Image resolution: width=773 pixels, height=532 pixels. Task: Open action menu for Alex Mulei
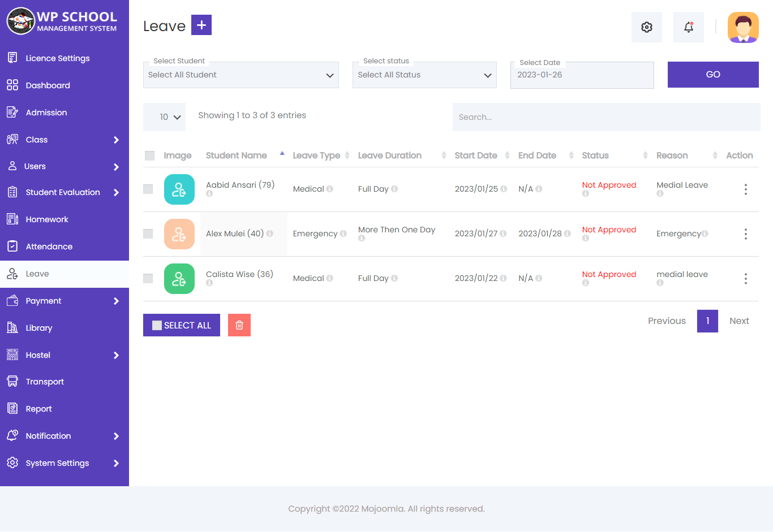click(745, 234)
